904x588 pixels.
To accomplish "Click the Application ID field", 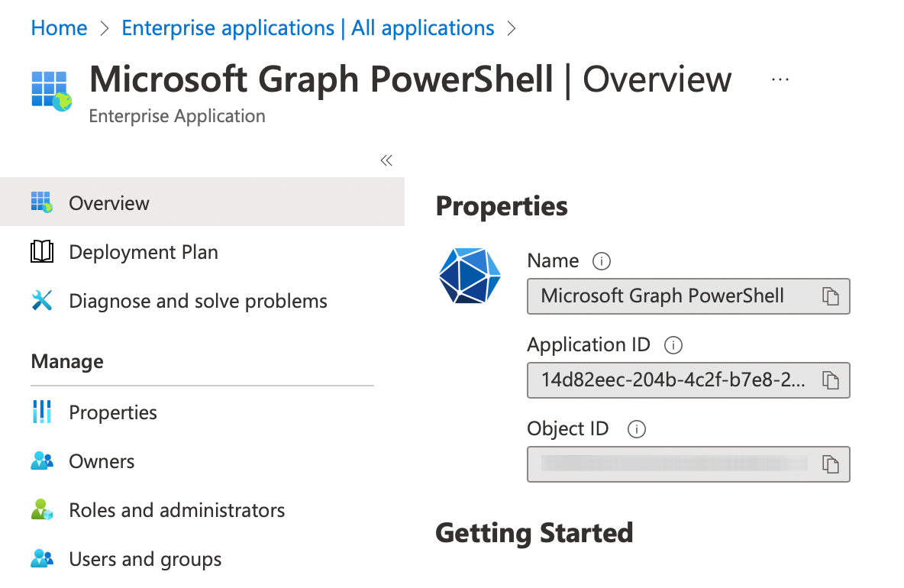I will (x=689, y=380).
